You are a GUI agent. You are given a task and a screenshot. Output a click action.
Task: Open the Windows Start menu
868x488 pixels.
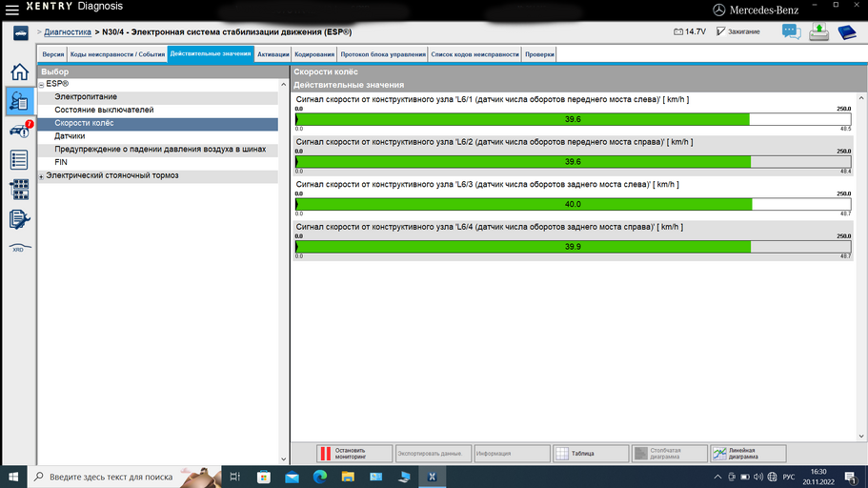tap(13, 477)
